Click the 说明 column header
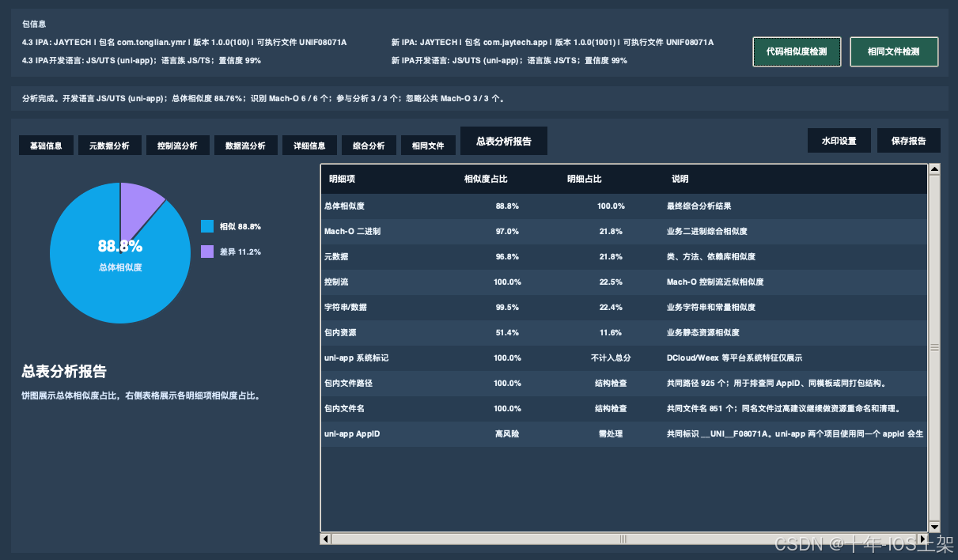This screenshot has height=560, width=958. coord(680,179)
